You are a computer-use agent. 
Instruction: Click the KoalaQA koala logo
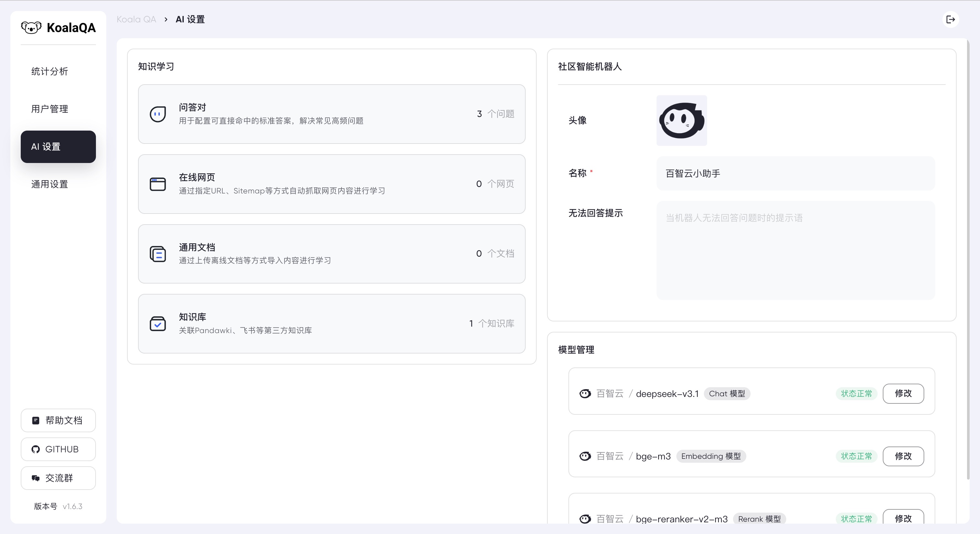coord(32,27)
